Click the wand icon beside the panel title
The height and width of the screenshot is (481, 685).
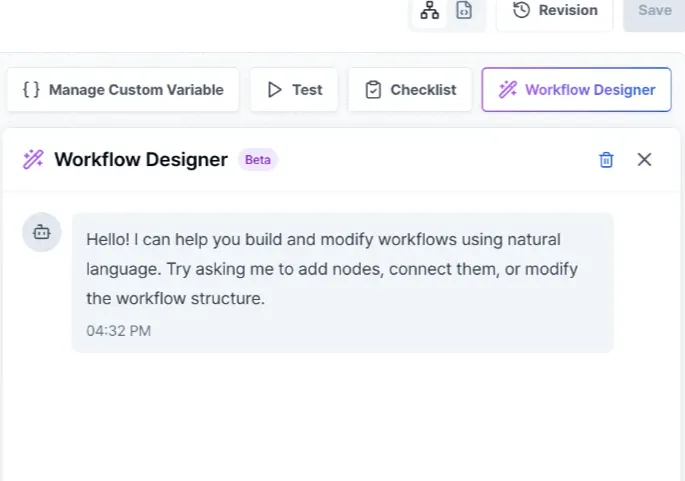33,160
